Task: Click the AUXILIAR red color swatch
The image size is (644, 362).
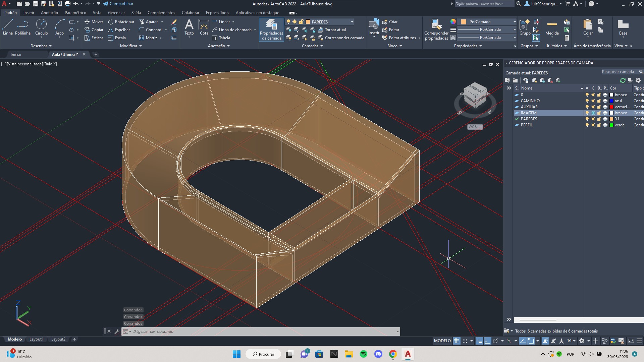Action: coord(611,107)
